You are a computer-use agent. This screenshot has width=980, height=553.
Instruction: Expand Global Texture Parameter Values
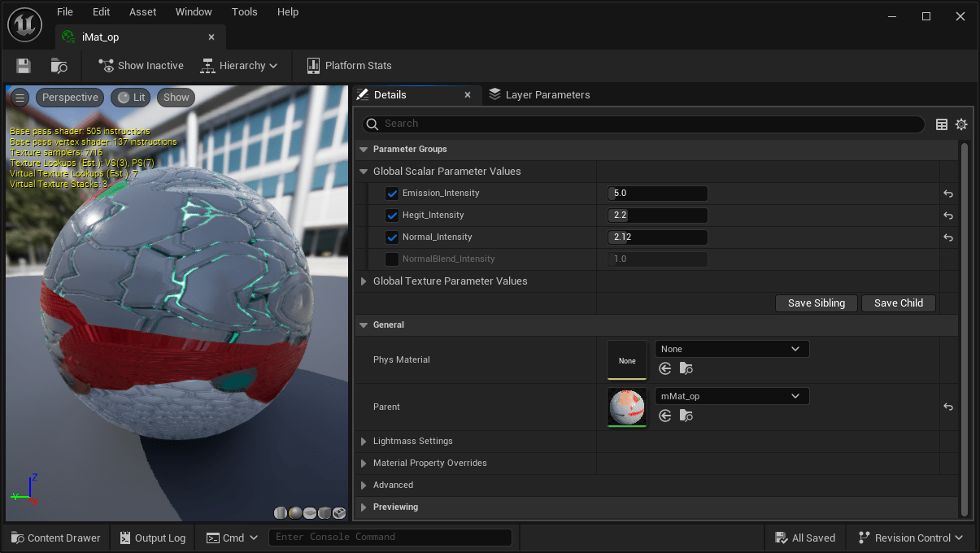(364, 281)
